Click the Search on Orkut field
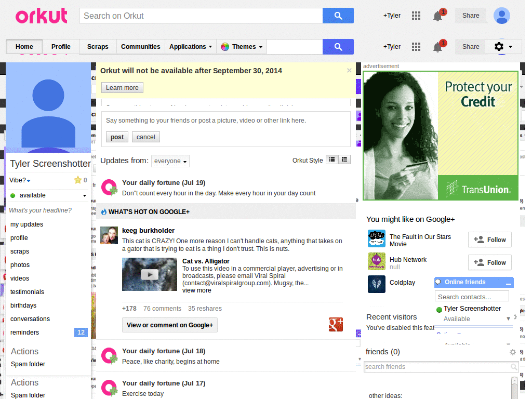 pyautogui.click(x=201, y=16)
